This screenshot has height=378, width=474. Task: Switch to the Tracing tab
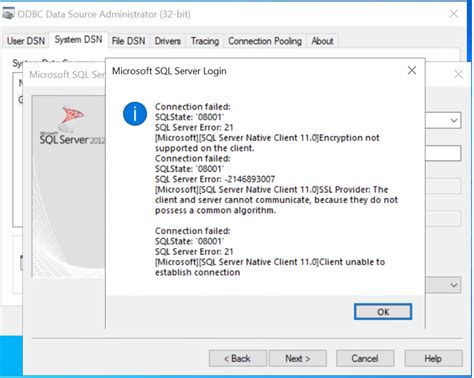click(x=205, y=41)
